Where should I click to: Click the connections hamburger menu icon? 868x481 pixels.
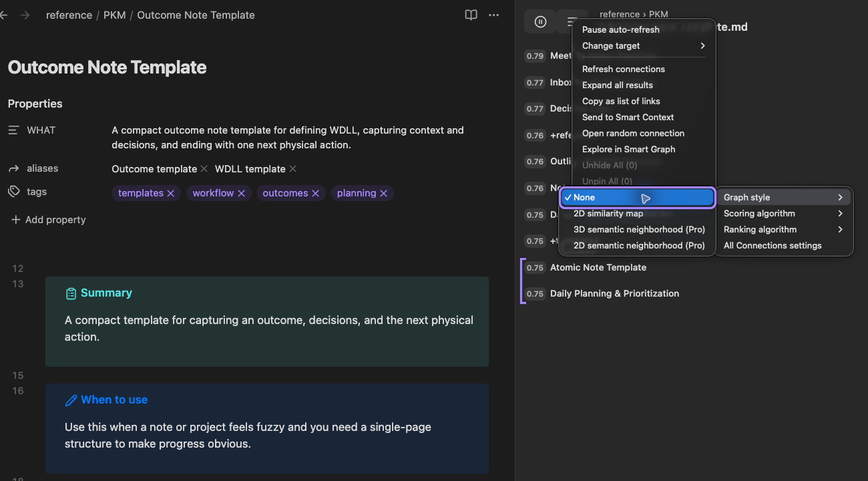point(572,22)
